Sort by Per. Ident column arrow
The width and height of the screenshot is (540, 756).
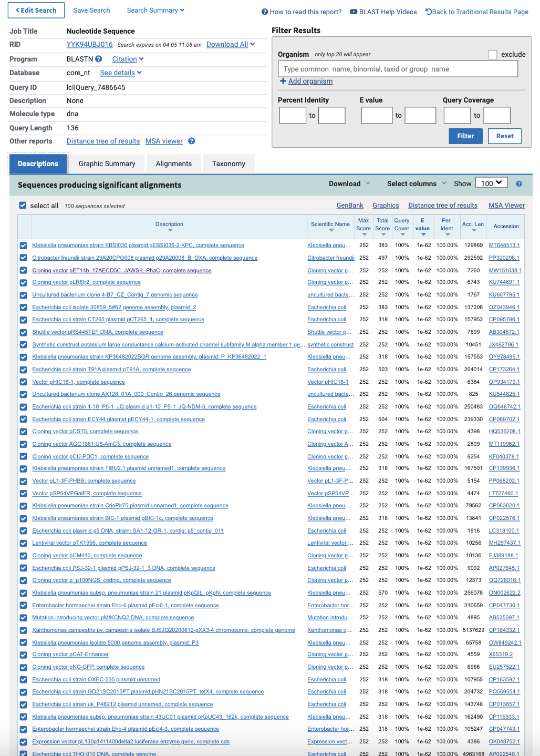point(447,234)
